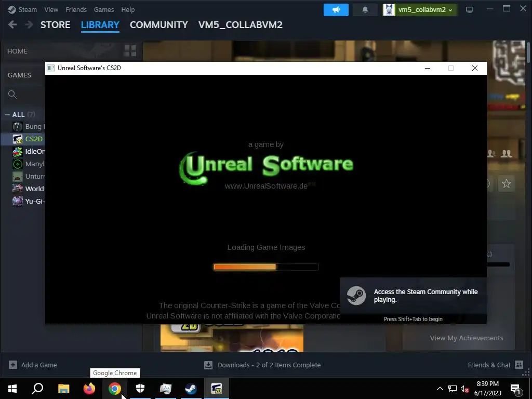Select the Bung game in library list
The image size is (532, 399).
29,127
